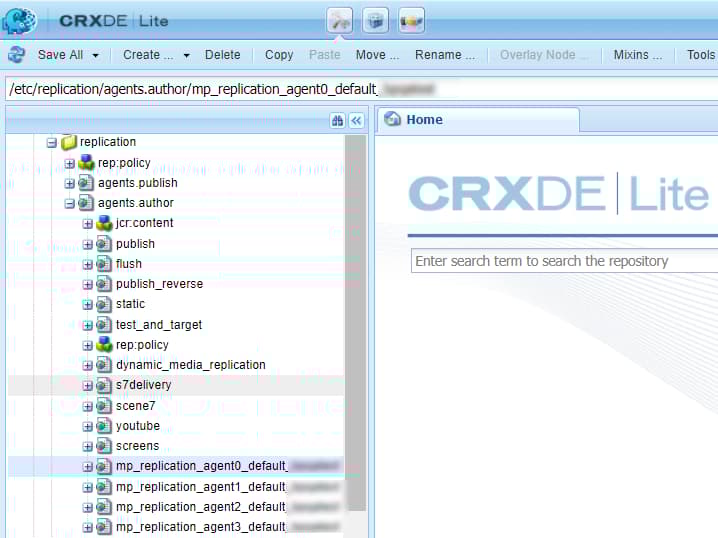Click the static agent node icon

pyautogui.click(x=104, y=304)
